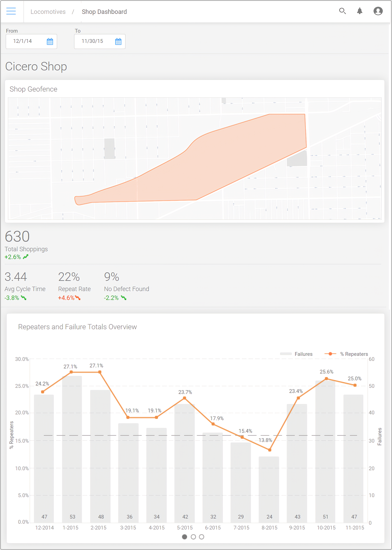Switch to the third chart pagination dot
The width and height of the screenshot is (392, 550).
[x=202, y=537]
